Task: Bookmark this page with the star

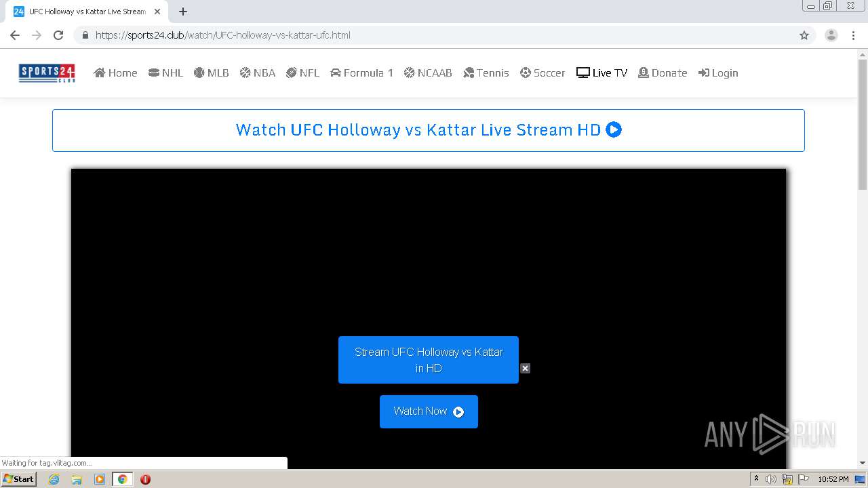Action: (x=804, y=35)
